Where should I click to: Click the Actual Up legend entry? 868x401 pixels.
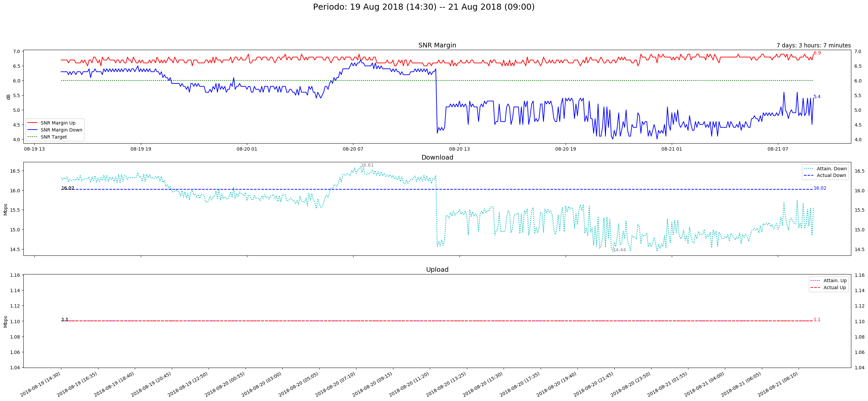[834, 288]
